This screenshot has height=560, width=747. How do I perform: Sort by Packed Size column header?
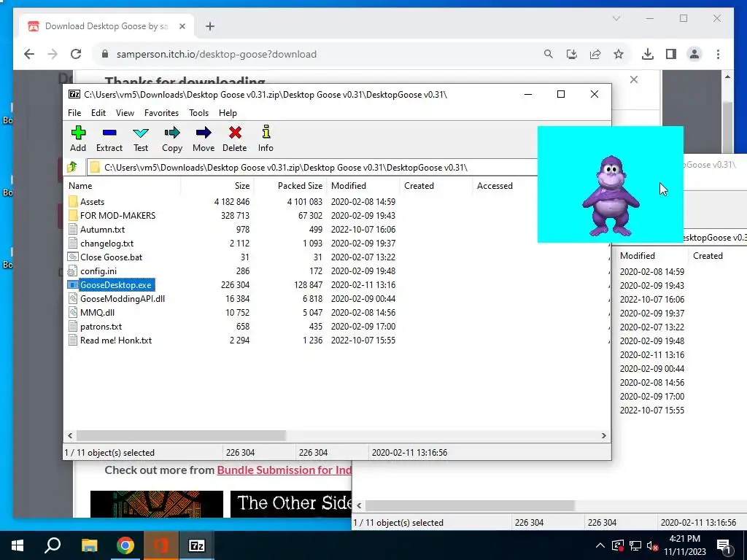click(290, 186)
